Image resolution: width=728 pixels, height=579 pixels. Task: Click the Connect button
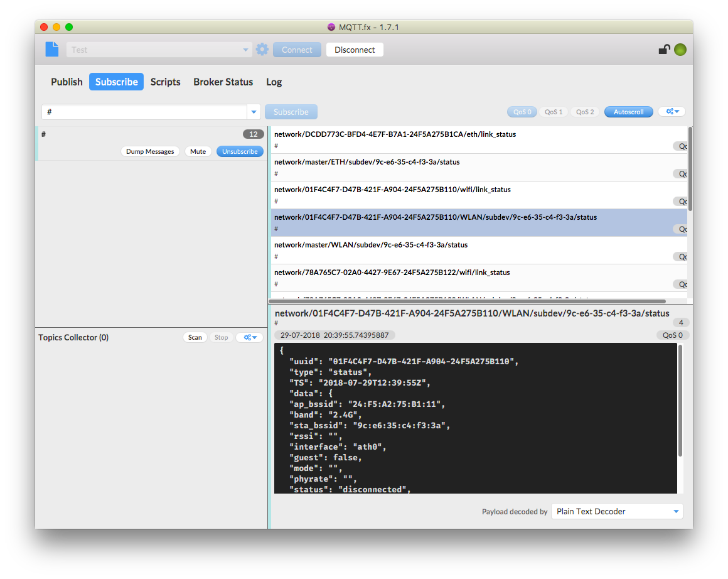[x=297, y=50]
